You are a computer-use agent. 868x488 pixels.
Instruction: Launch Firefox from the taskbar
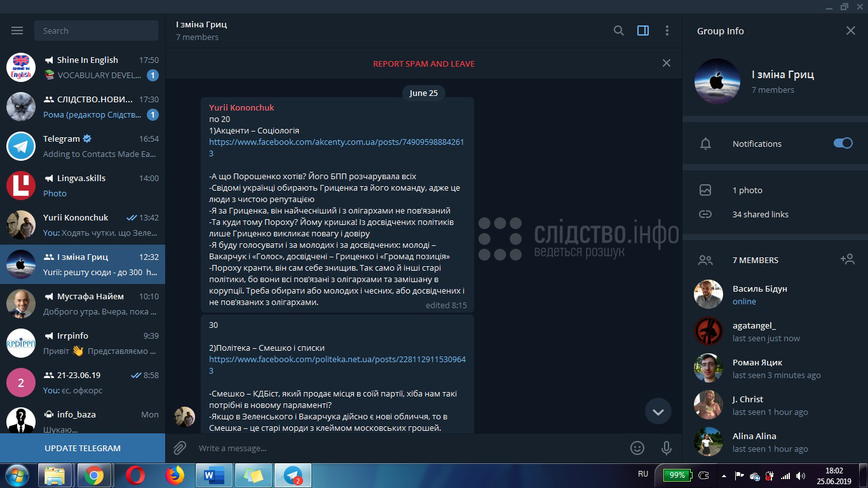[x=174, y=475]
